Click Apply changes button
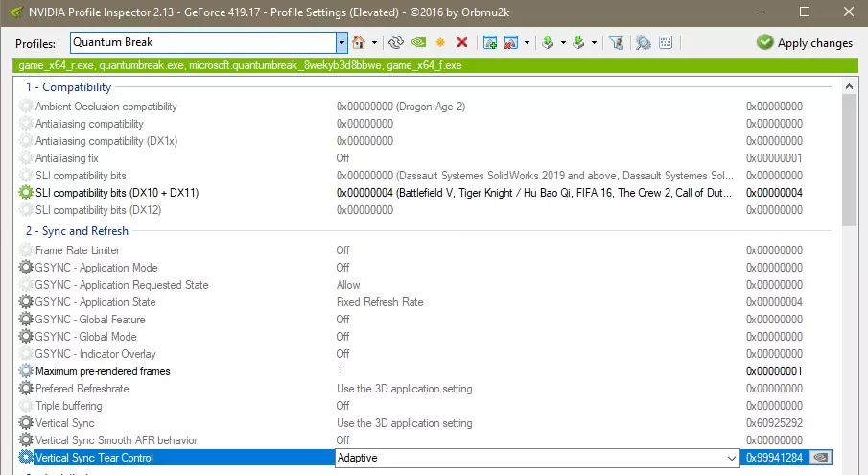This screenshot has width=868, height=475. point(805,42)
